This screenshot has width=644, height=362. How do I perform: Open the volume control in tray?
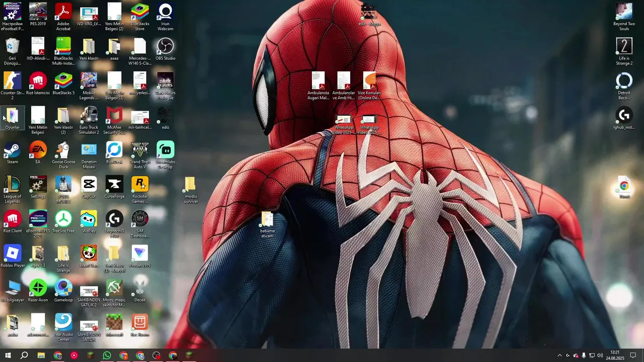click(x=600, y=355)
